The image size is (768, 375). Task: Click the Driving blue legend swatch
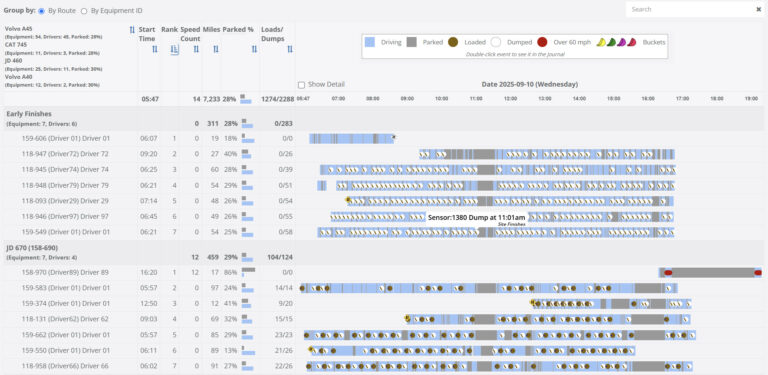click(x=370, y=42)
